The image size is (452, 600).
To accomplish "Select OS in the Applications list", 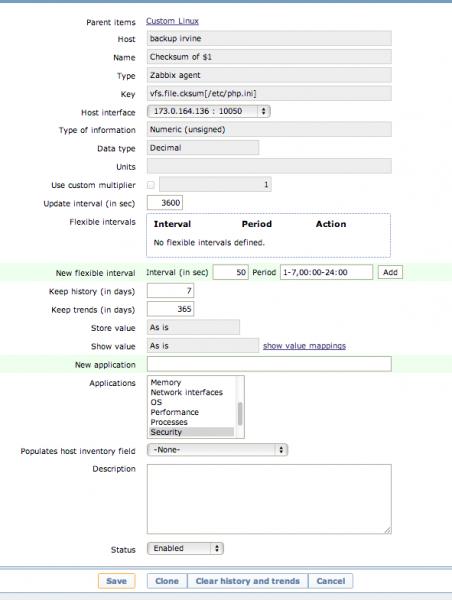I will (x=191, y=402).
